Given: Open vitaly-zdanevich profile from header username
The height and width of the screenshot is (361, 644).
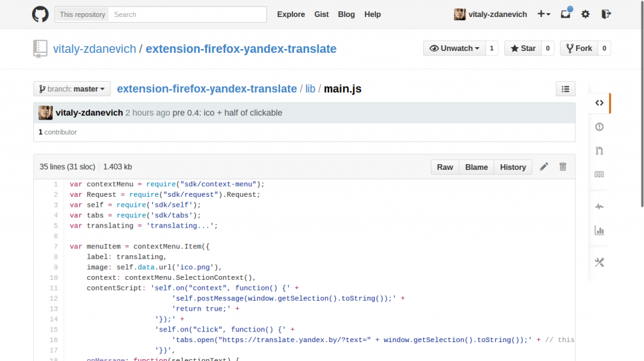Looking at the screenshot, I should [498, 14].
